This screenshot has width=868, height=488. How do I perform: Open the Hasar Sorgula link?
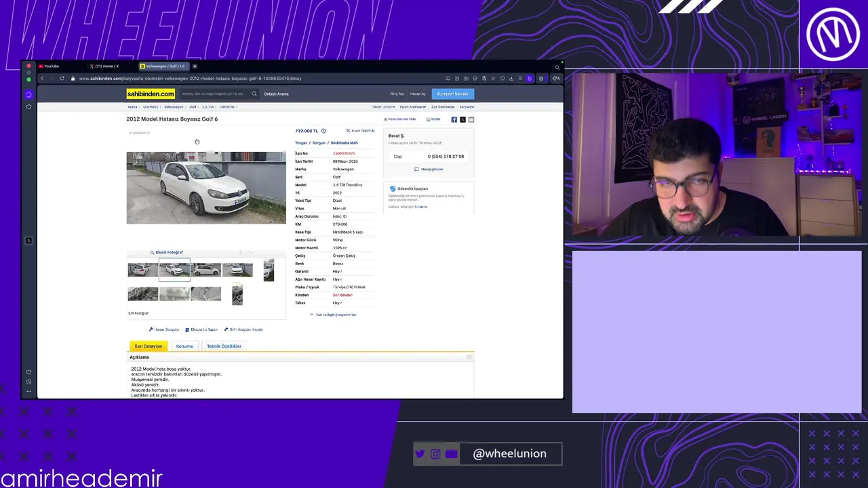164,329
